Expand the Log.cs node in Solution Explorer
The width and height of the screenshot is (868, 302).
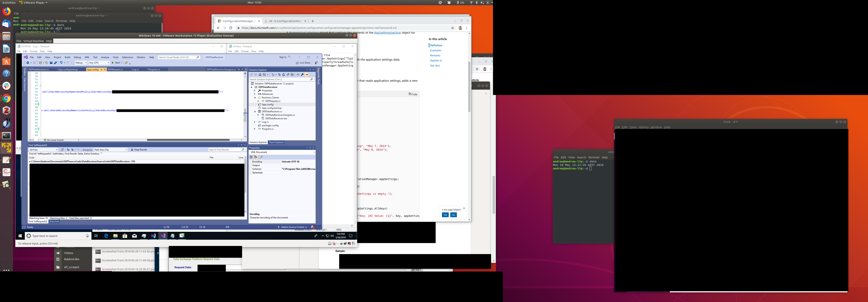pyautogui.click(x=255, y=122)
